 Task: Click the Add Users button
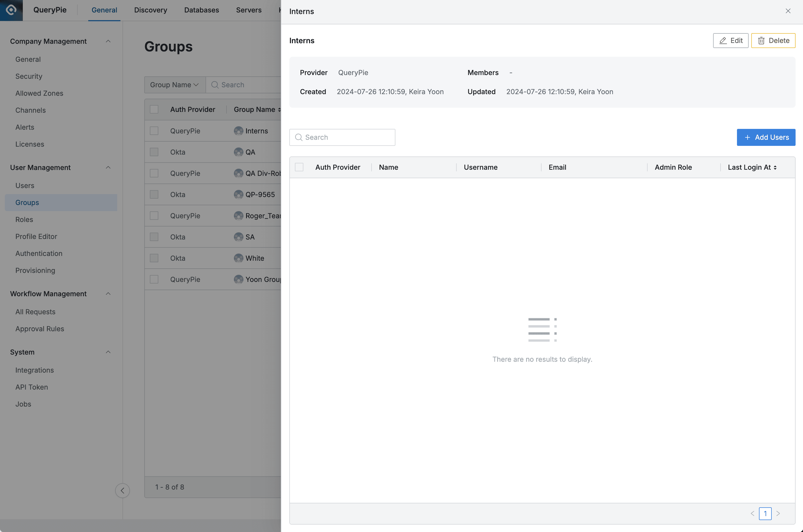tap(766, 137)
